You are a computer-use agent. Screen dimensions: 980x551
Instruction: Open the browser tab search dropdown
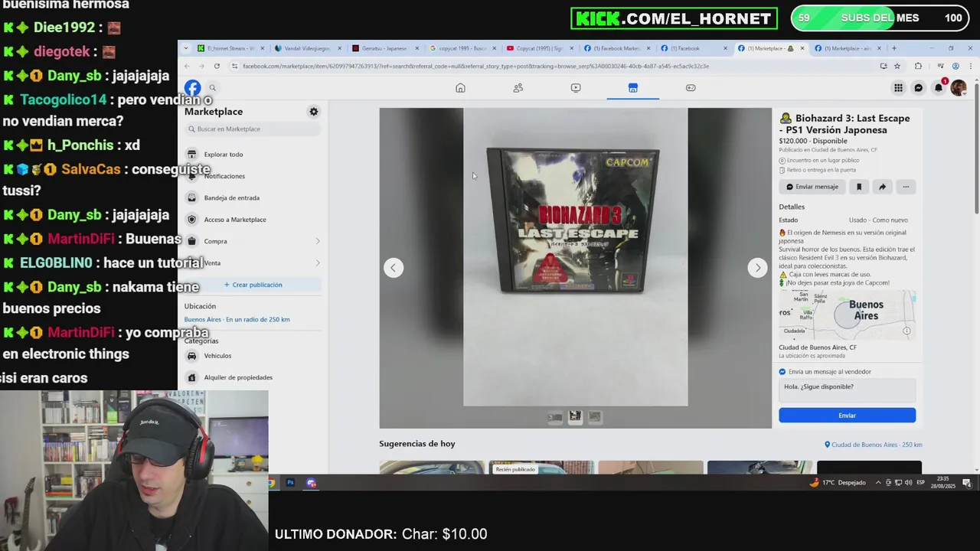point(186,48)
